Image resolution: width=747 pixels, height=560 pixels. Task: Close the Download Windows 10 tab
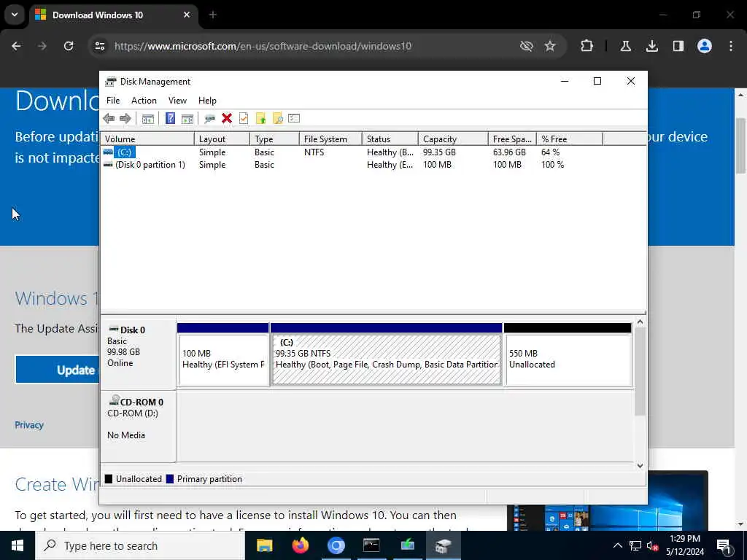187,15
